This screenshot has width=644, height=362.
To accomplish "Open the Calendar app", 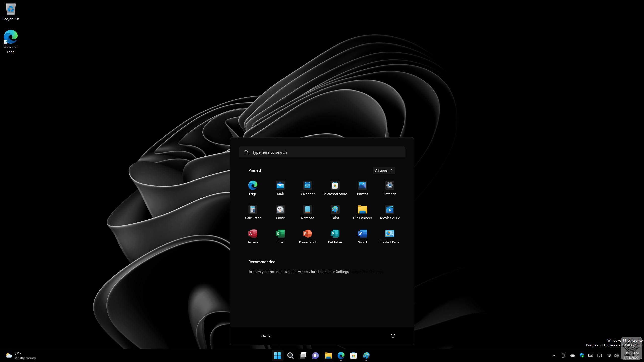I will point(307,188).
